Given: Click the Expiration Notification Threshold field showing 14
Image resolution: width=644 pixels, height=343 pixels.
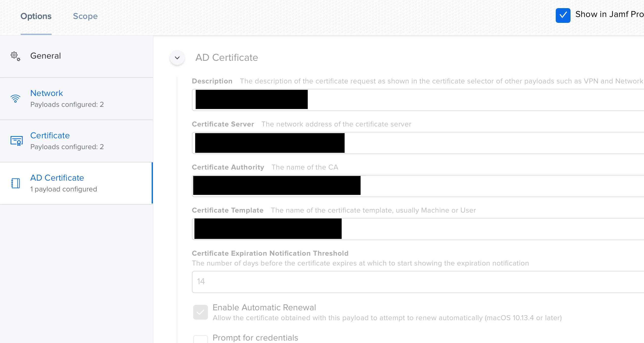Looking at the screenshot, I should pos(418,282).
